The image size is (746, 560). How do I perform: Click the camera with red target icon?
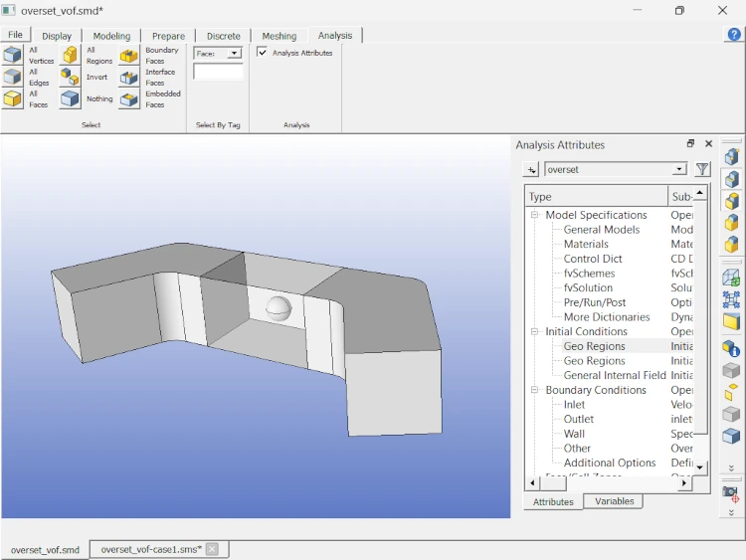(731, 494)
